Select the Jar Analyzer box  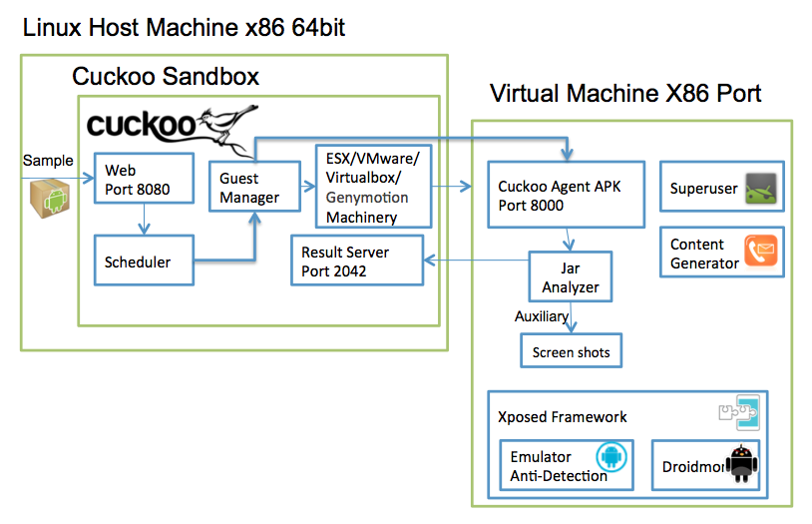click(571, 276)
